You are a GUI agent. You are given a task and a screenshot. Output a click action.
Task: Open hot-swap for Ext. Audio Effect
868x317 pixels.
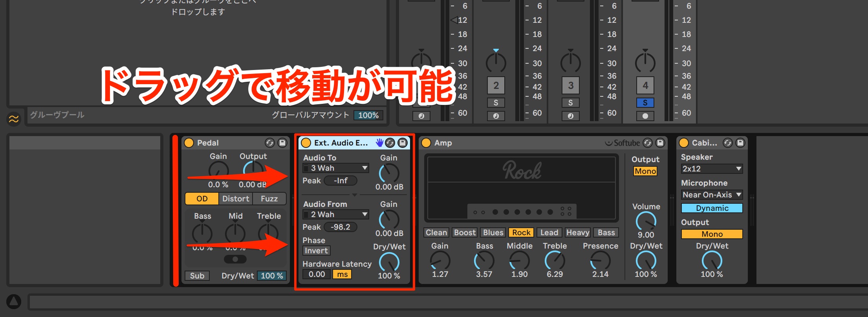tap(390, 143)
